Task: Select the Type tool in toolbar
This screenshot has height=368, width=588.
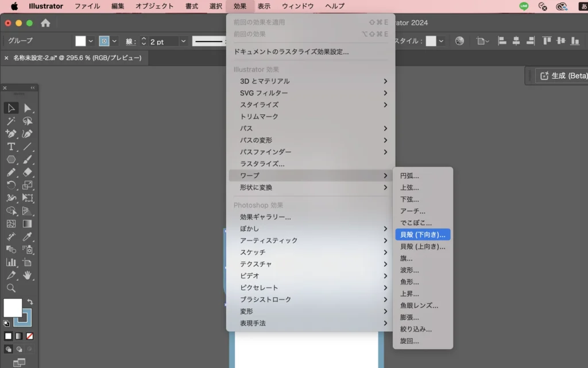Action: 11,147
